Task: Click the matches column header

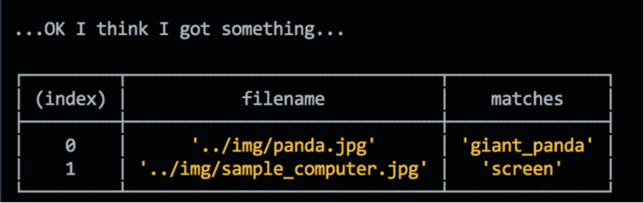Action: click(527, 99)
